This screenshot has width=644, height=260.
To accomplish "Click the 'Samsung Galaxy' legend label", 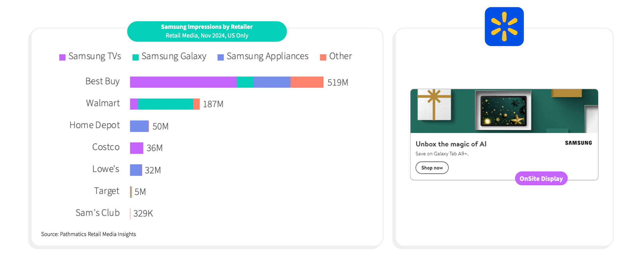I will click(174, 56).
